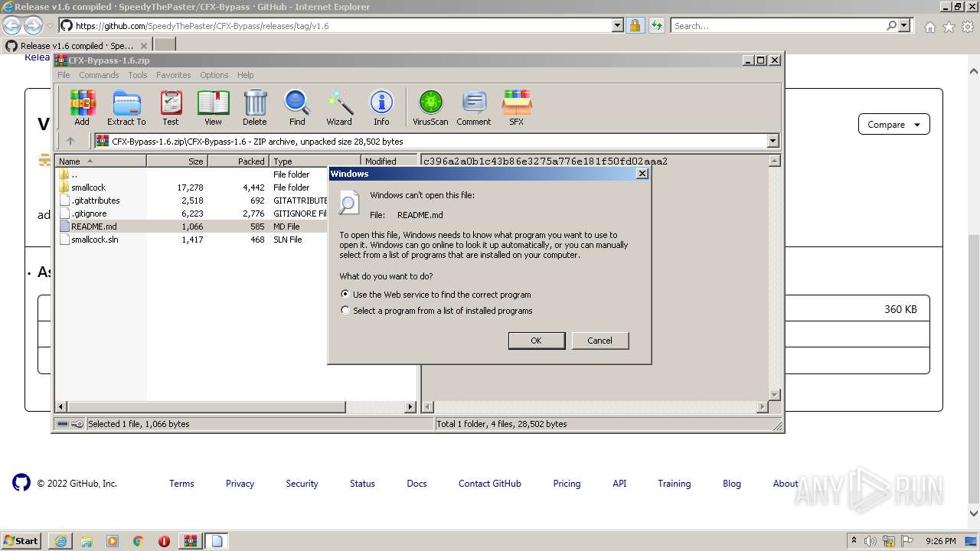Open the Opera taskbar icon

164,541
